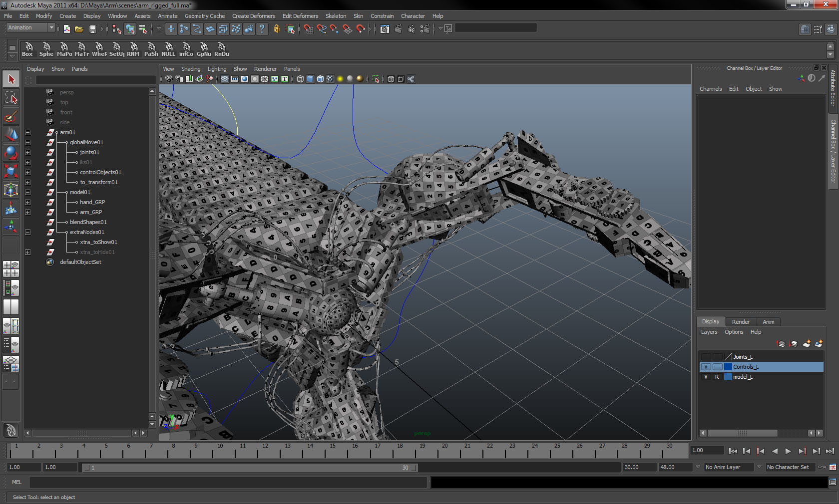Open the Create Deformers menu
This screenshot has height=504, width=839.
(x=254, y=16)
